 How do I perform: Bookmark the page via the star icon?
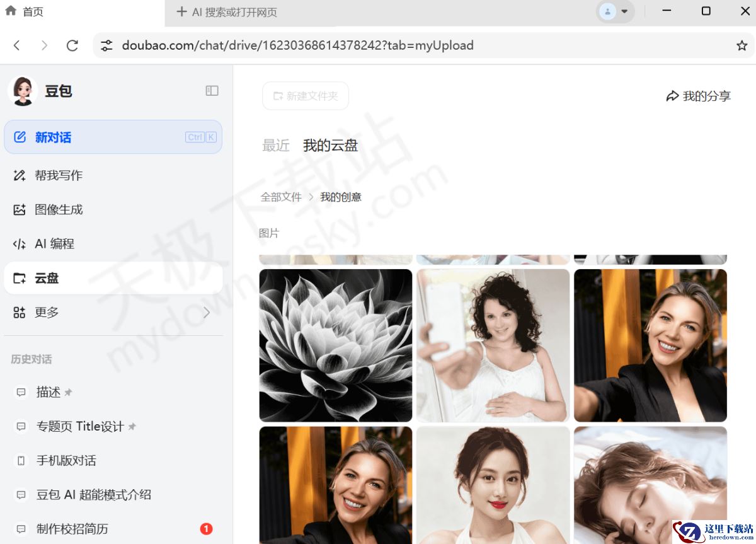click(742, 45)
